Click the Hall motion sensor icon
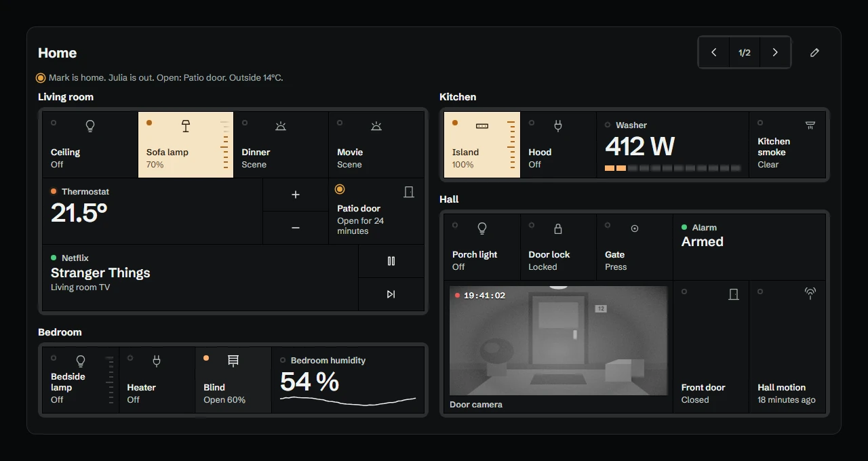The height and width of the screenshot is (461, 868). point(810,294)
